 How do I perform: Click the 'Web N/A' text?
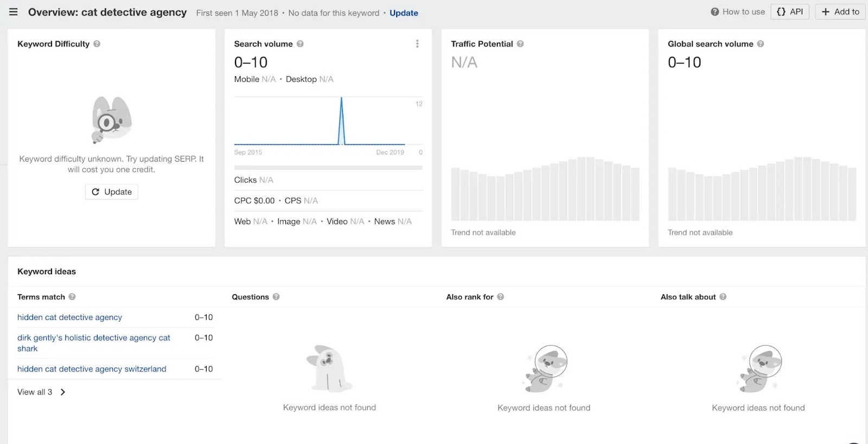click(x=251, y=222)
